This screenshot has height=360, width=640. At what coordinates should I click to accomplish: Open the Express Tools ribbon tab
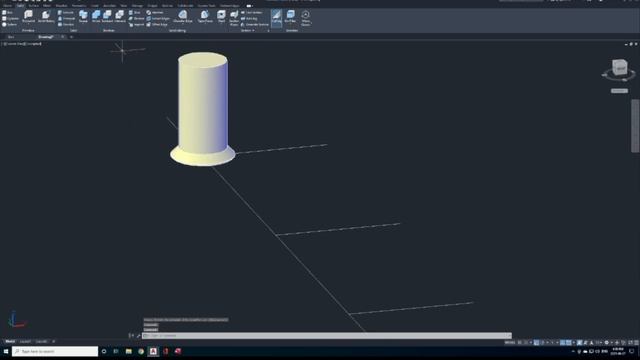[207, 6]
